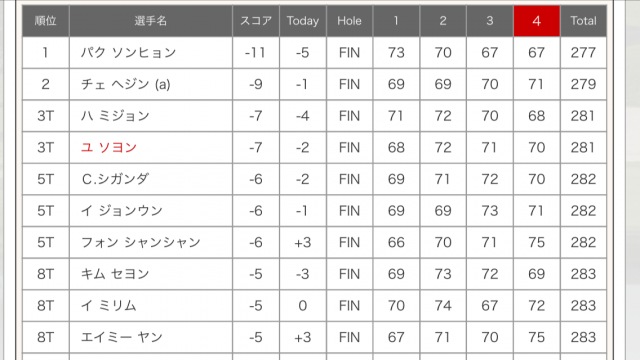Click the Today column header

tap(302, 21)
